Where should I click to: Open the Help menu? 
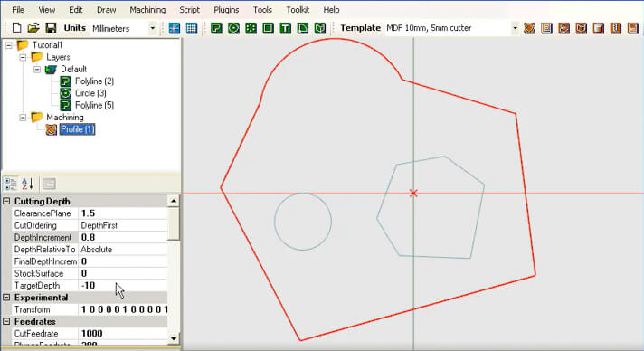click(331, 9)
